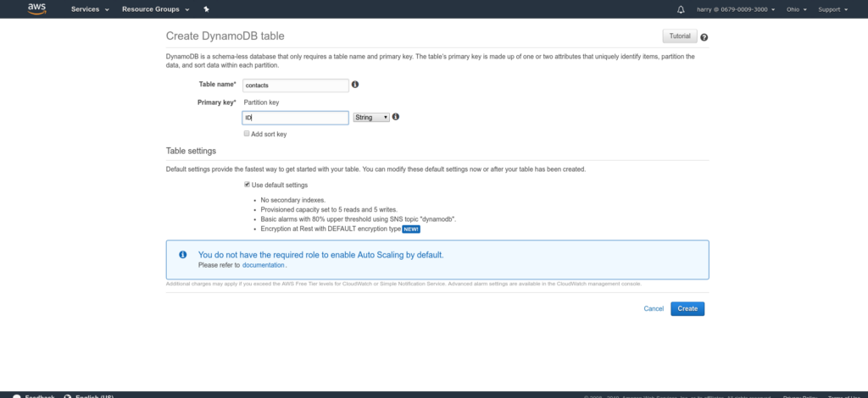Open the notifications bell
Image resolution: width=868 pixels, height=398 pixels.
pos(681,9)
